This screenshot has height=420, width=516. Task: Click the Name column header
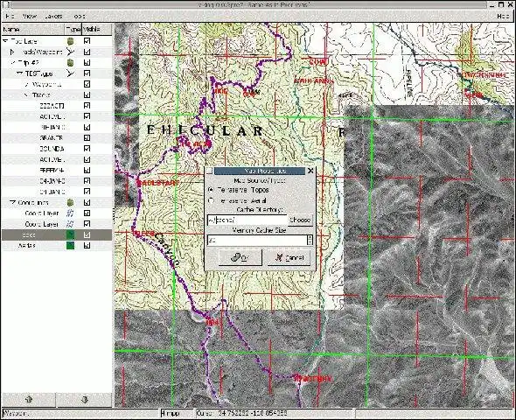[x=33, y=29]
